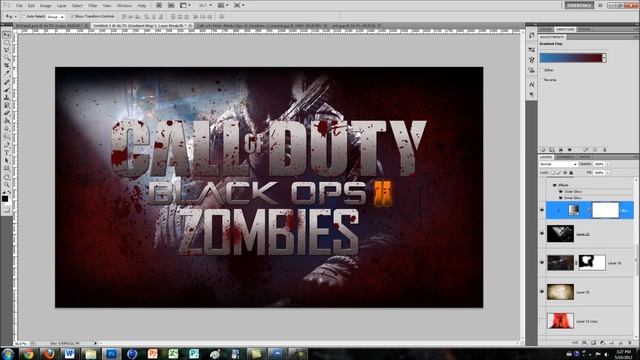Open the collapsed Paragraph panel icon

click(x=531, y=94)
